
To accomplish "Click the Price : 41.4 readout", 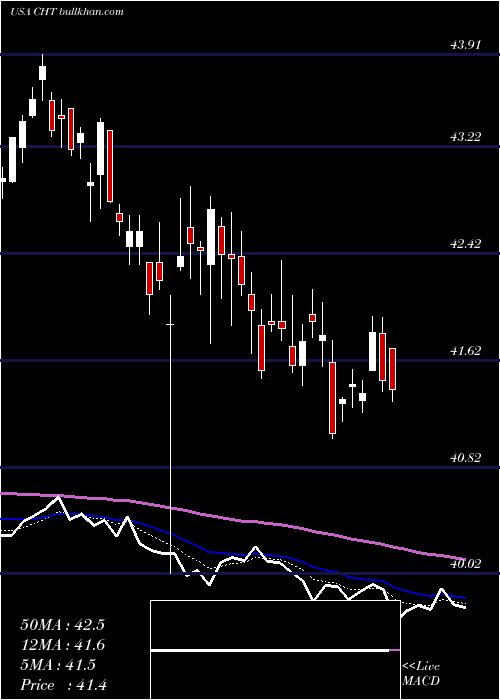I will point(63,685).
